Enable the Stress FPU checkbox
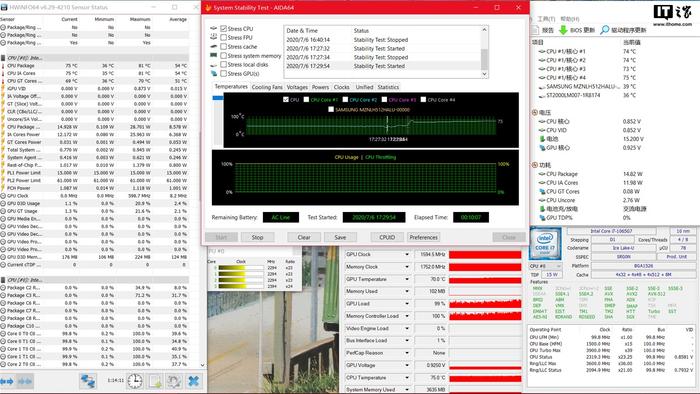The height and width of the screenshot is (394, 700). (x=224, y=37)
